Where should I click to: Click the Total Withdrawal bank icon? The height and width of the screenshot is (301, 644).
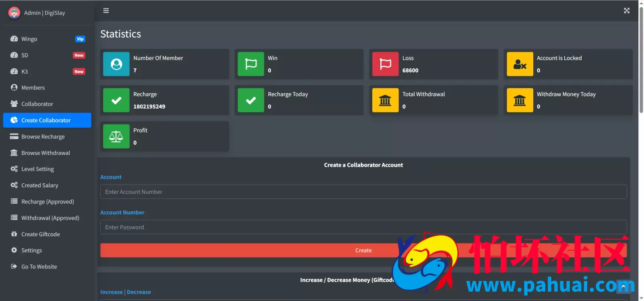pos(385,100)
